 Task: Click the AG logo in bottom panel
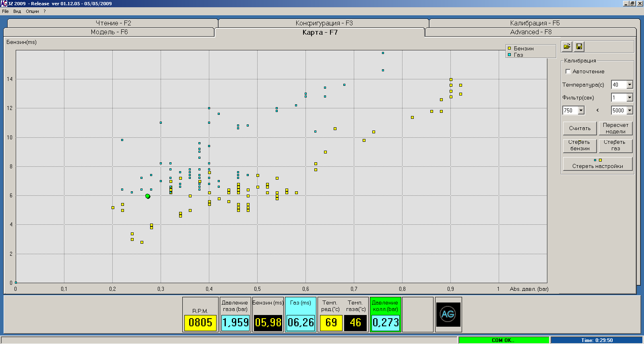pyautogui.click(x=448, y=314)
